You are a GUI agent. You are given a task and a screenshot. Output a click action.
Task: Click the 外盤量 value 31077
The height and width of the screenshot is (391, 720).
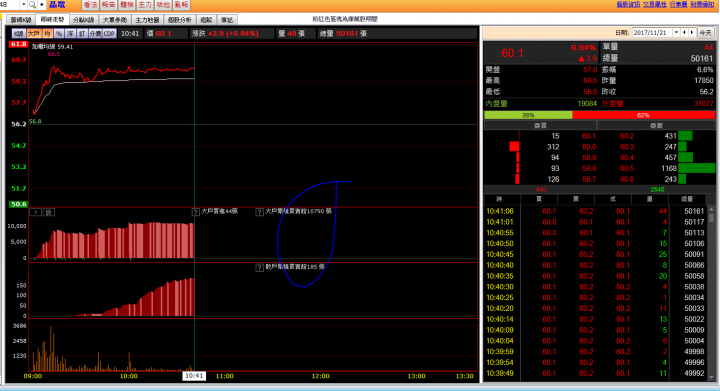(x=703, y=104)
